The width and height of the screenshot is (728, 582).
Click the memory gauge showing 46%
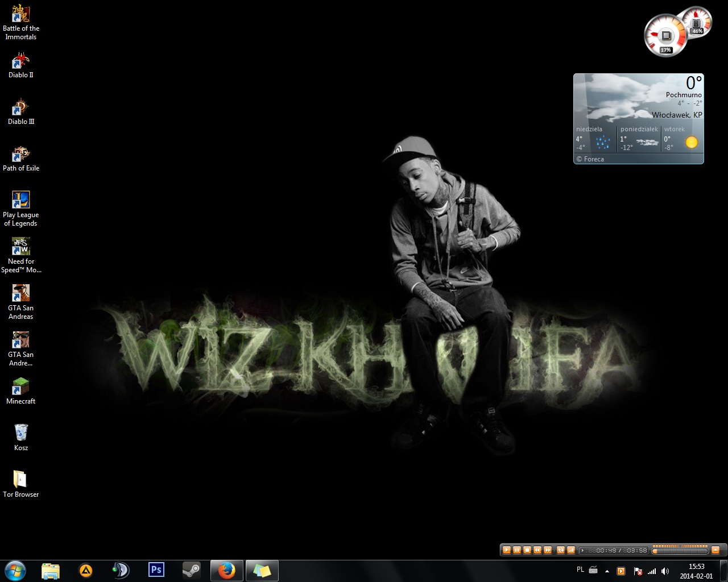click(x=697, y=22)
